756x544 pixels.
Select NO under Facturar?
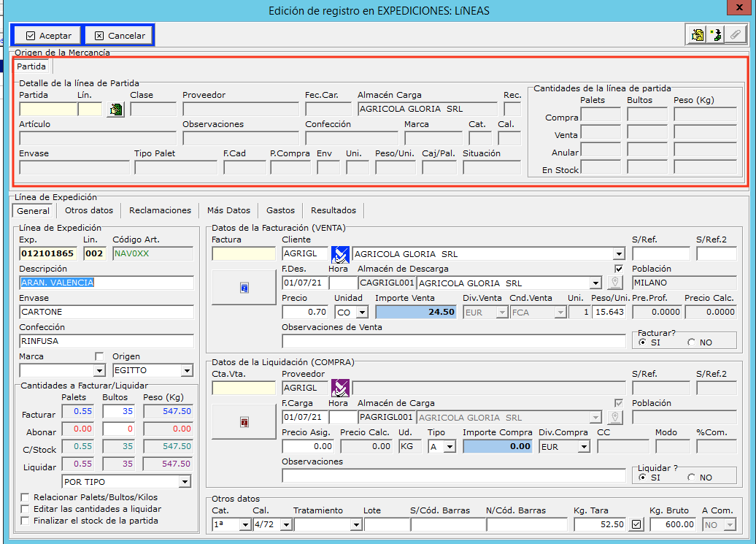tap(691, 342)
